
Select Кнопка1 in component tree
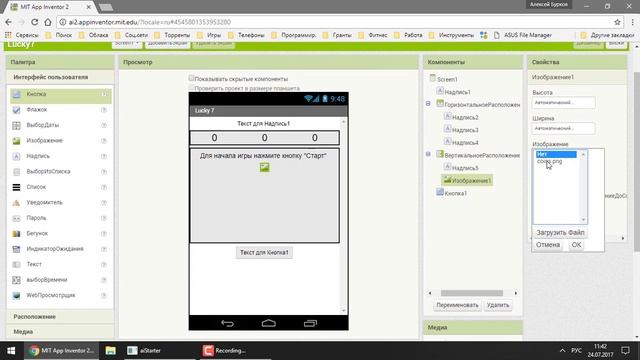pos(456,193)
